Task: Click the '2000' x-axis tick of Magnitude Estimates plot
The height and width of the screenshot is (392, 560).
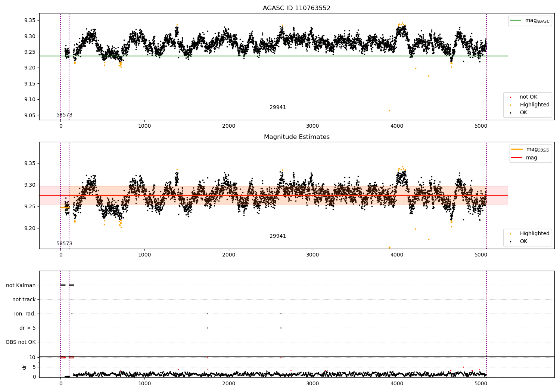Action: [x=228, y=255]
